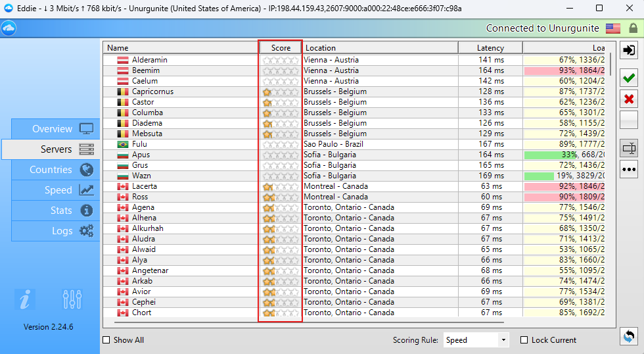The width and height of the screenshot is (644, 354).
Task: Open the Scoring Rule dropdown
Action: click(x=476, y=340)
